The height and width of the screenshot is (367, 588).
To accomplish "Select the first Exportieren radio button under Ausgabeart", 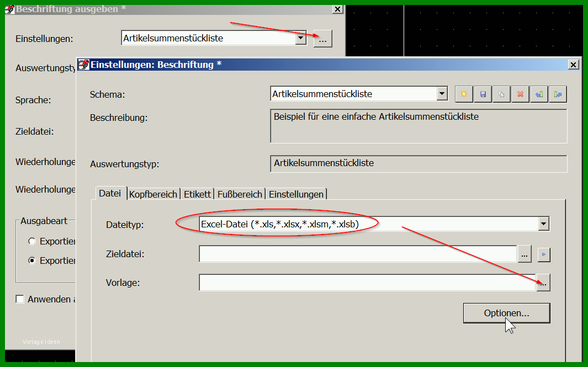I will coord(32,241).
